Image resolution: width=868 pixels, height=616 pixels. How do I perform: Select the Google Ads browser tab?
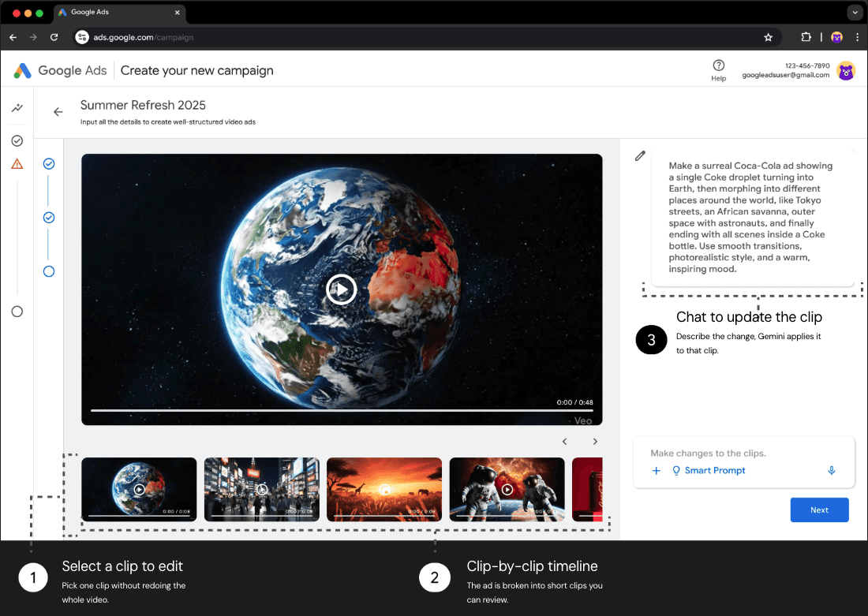tap(120, 12)
